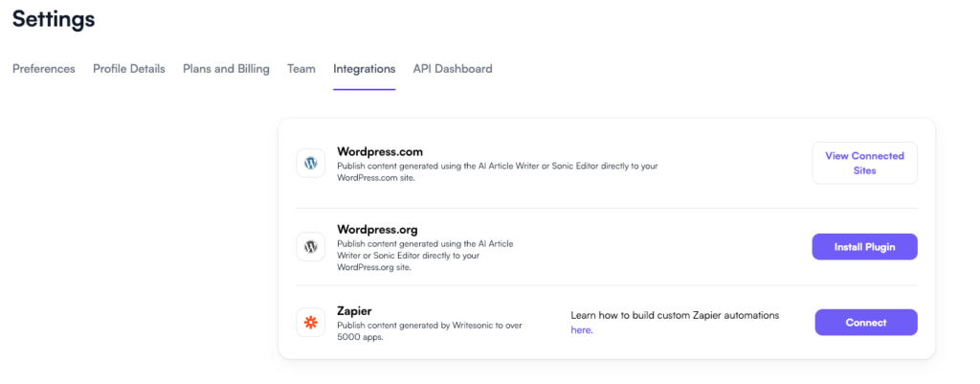This screenshot has width=980, height=384.
Task: Follow the 'here' Zapier automations link
Action: pos(582,330)
